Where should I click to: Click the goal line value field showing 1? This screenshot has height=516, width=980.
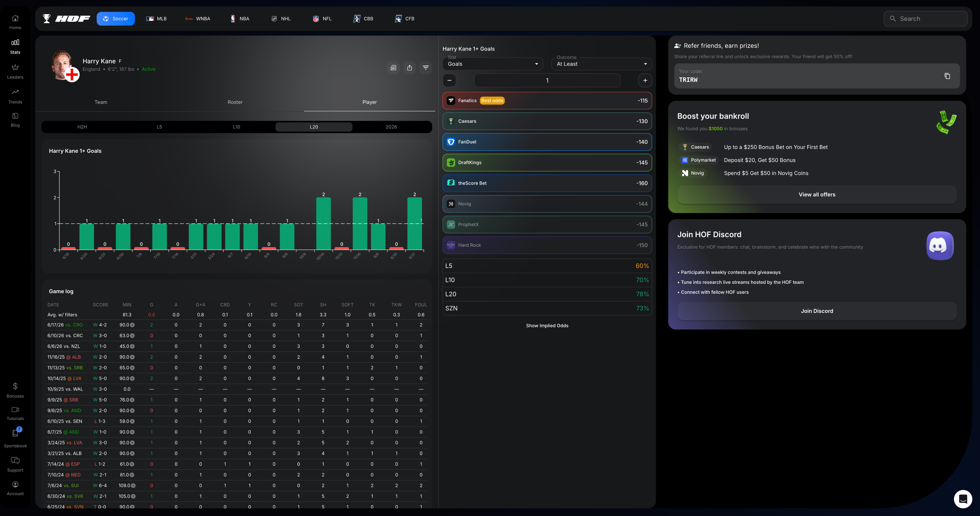coord(547,80)
